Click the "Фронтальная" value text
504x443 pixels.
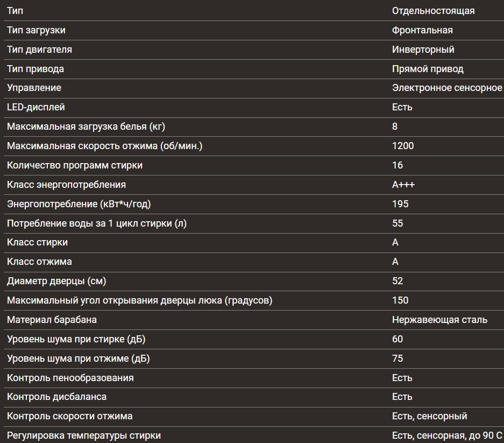point(422,30)
